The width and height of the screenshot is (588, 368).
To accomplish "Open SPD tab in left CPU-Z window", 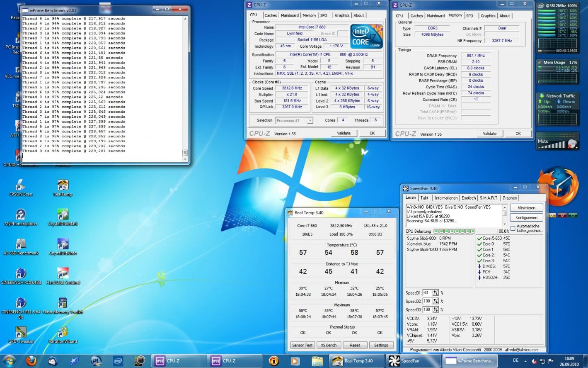I will tap(324, 15).
